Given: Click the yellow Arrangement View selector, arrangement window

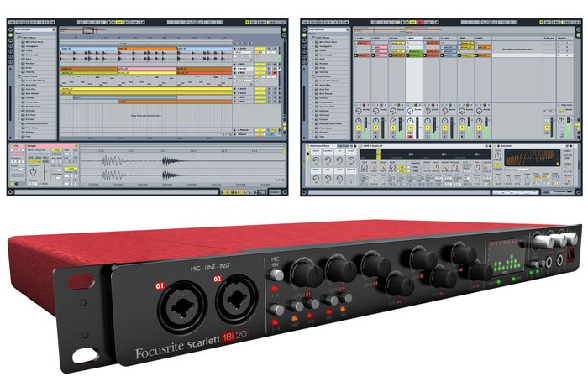Looking at the screenshot, I should (x=284, y=29).
